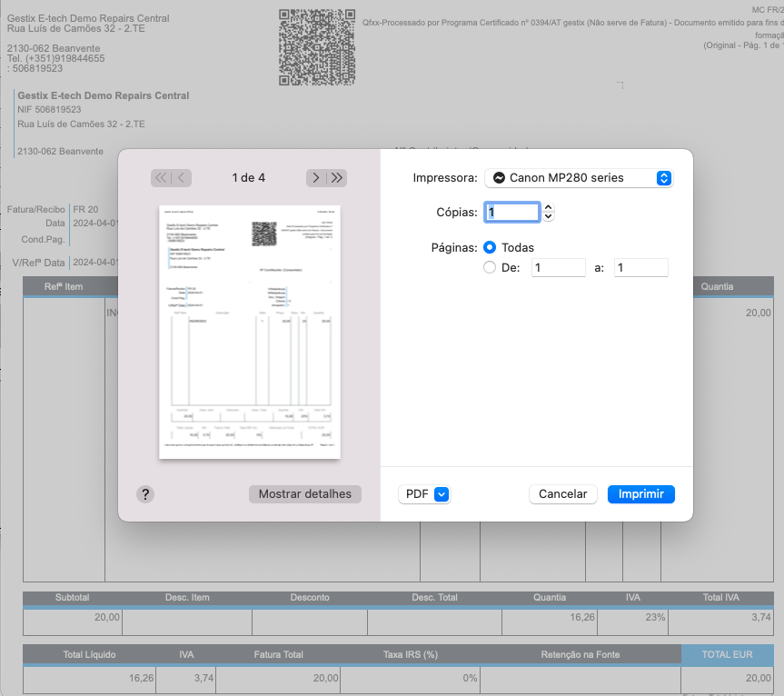Click 'FR 20' invoice number
Viewport: 784px width, 696px height.
pos(85,210)
